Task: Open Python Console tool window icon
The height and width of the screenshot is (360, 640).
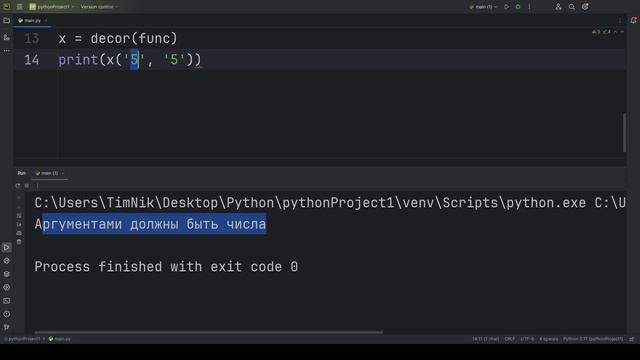Action: [x=7, y=261]
